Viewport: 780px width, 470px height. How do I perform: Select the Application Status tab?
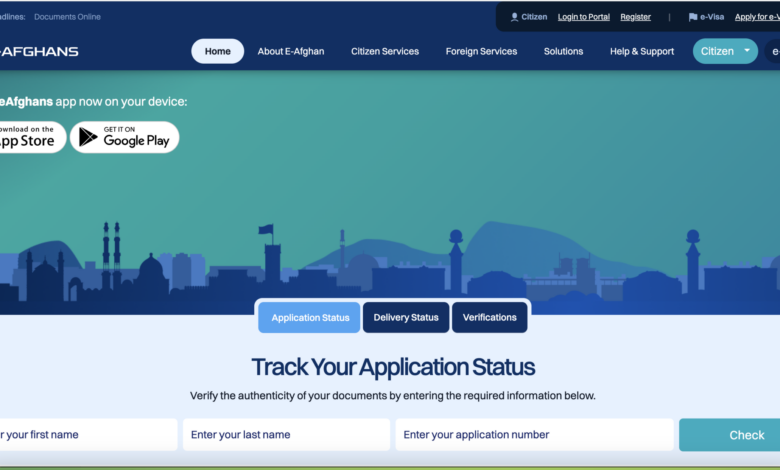pyautogui.click(x=310, y=317)
